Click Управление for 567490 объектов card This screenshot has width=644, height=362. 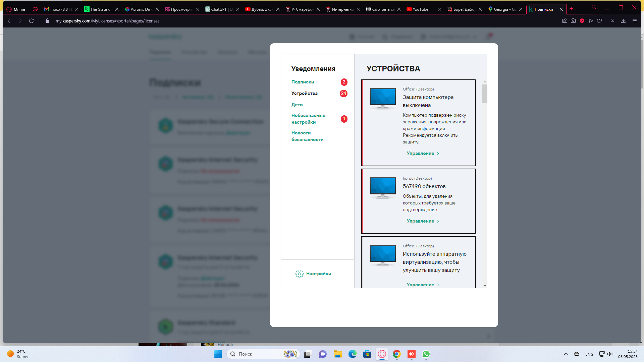423,221
